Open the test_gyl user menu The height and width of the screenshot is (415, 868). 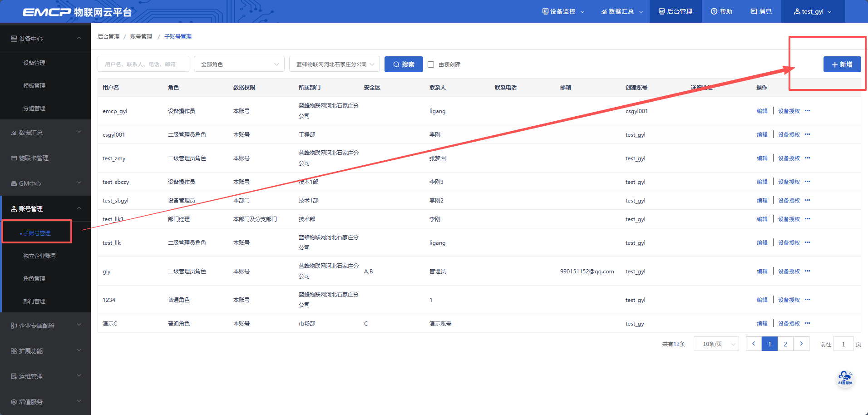click(x=813, y=11)
